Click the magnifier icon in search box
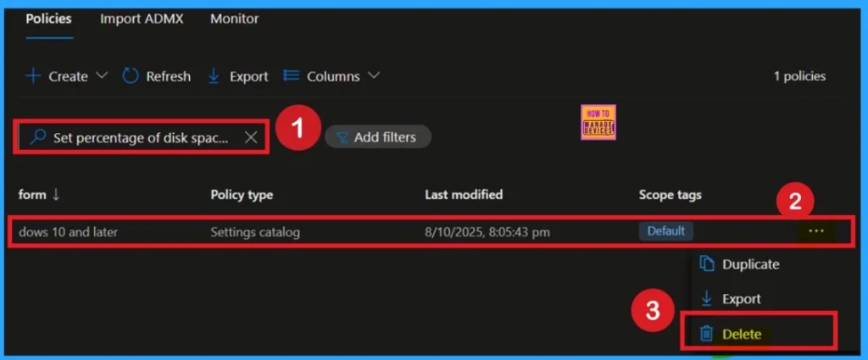The height and width of the screenshot is (360, 868). point(37,137)
